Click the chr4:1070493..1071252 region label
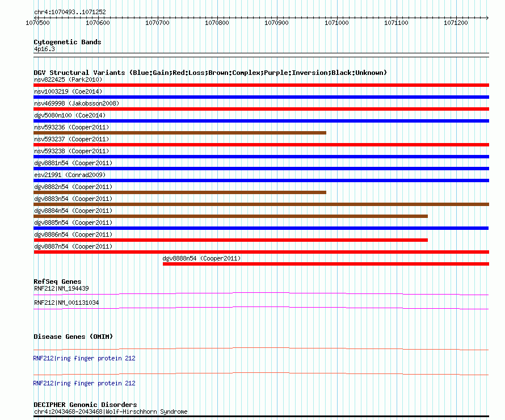 coord(70,12)
